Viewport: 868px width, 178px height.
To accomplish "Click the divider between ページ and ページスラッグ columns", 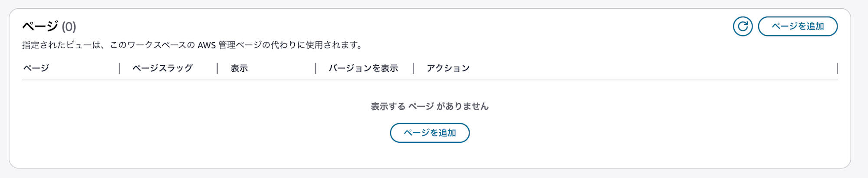I will coord(119,68).
